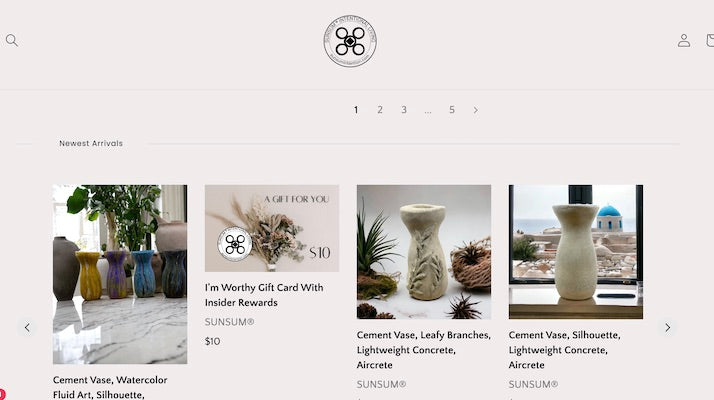
Task: Open the search magnifier icon
Action: pos(12,41)
